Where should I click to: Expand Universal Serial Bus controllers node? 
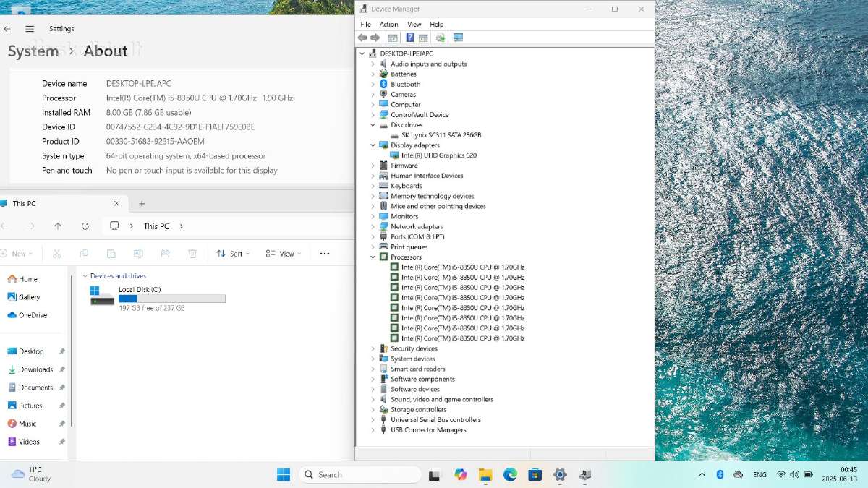click(373, 420)
